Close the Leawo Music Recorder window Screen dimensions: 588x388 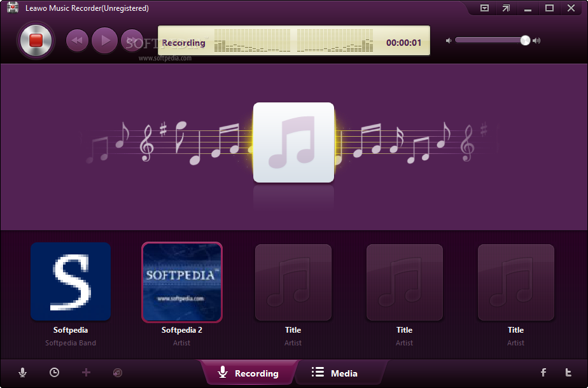pyautogui.click(x=571, y=8)
